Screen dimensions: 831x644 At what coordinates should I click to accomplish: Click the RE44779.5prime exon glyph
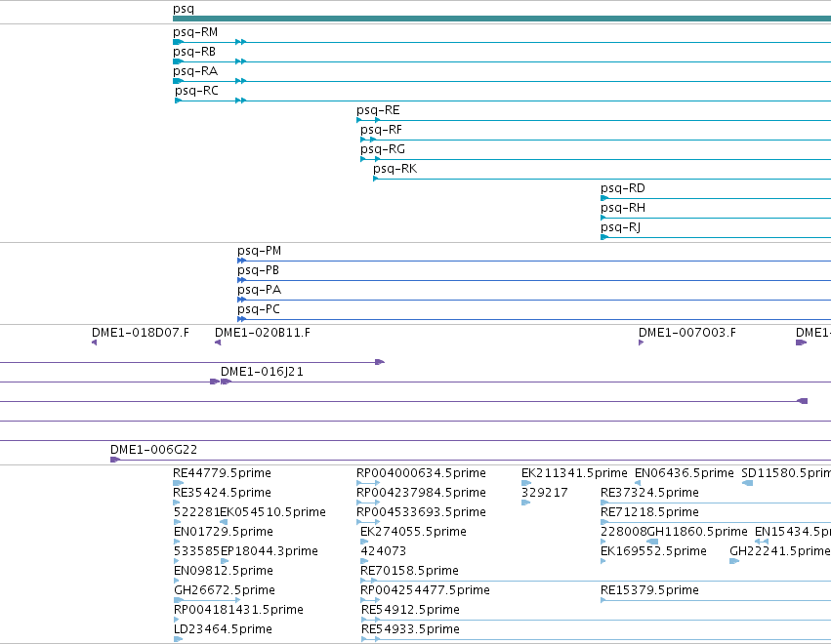[x=178, y=483]
